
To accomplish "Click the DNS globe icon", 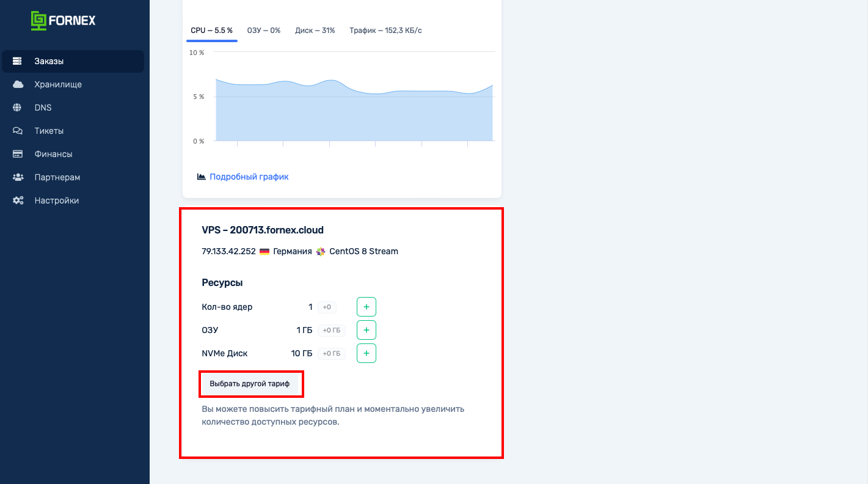I will point(17,108).
